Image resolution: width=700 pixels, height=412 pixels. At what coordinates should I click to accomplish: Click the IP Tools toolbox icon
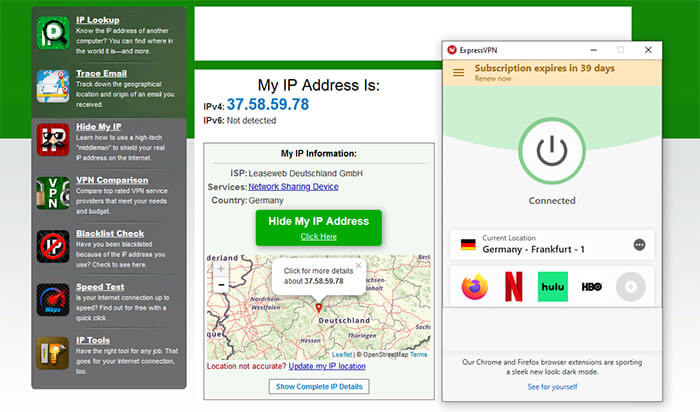click(53, 353)
